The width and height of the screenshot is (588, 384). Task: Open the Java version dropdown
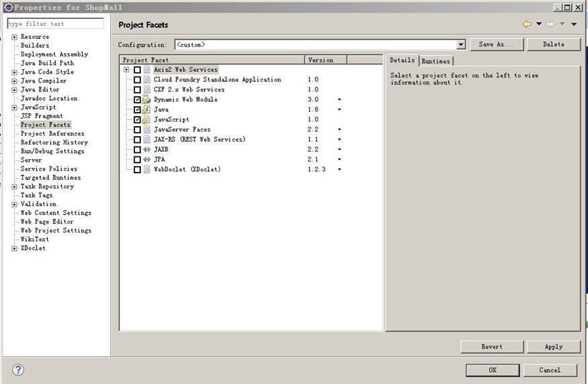tap(340, 109)
